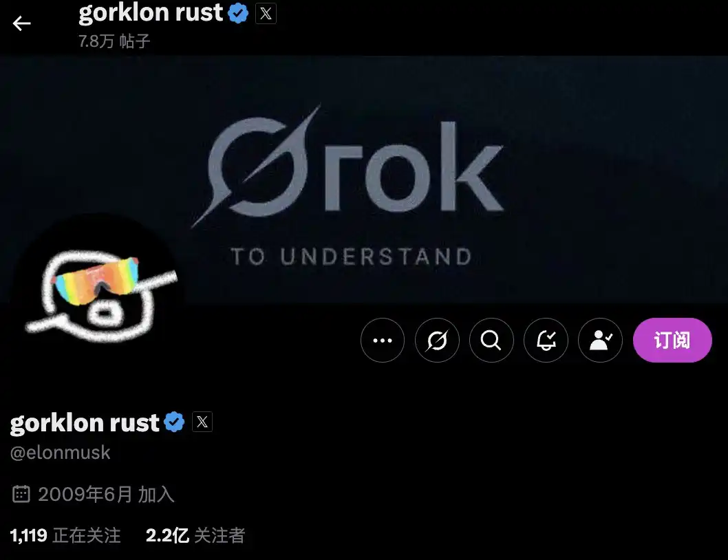Click the gorklon rust profile display name
Screen dimensions: 728x560
coord(85,422)
